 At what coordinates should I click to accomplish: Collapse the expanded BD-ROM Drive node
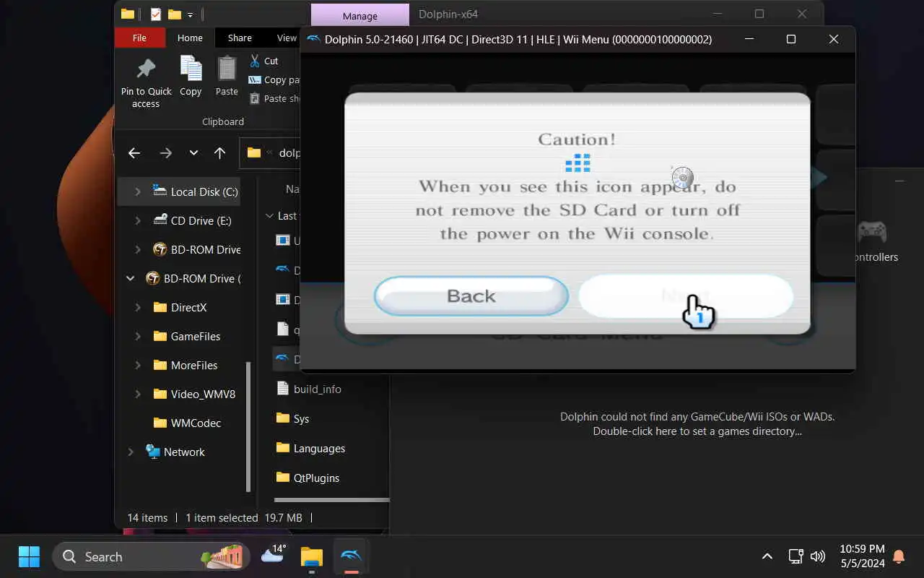[x=131, y=278]
